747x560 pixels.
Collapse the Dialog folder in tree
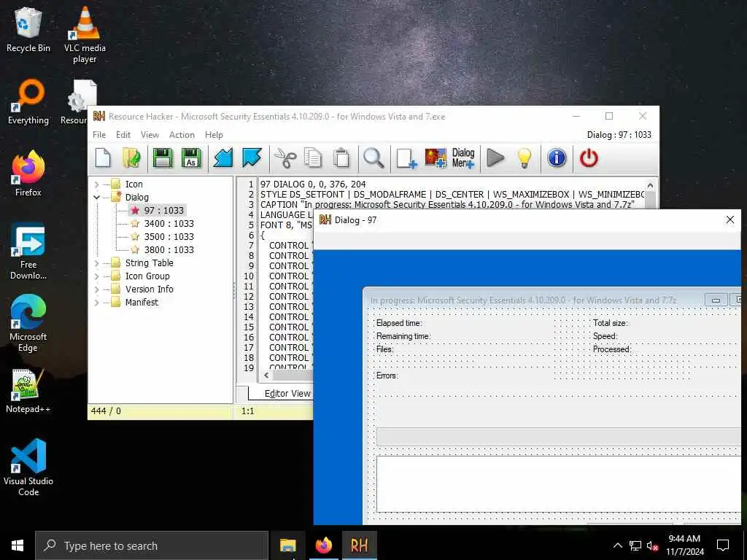coord(97,197)
